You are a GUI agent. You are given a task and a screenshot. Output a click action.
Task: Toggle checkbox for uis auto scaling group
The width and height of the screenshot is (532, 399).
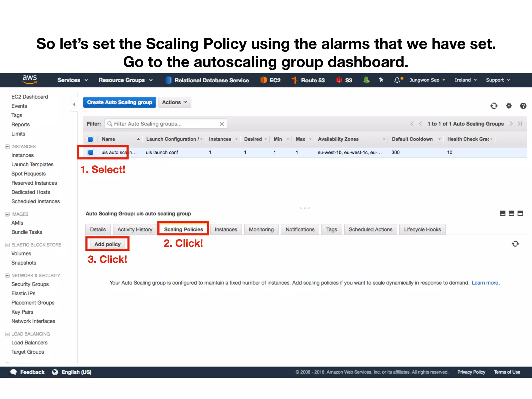click(91, 152)
